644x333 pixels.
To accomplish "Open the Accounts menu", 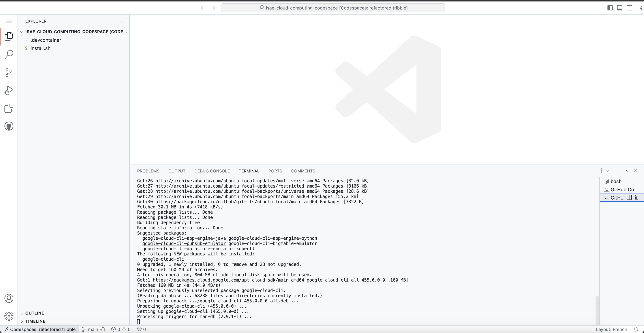I will 9,298.
